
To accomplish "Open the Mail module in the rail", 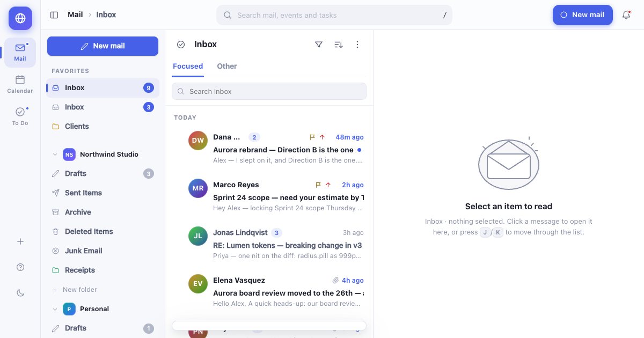I will point(20,53).
